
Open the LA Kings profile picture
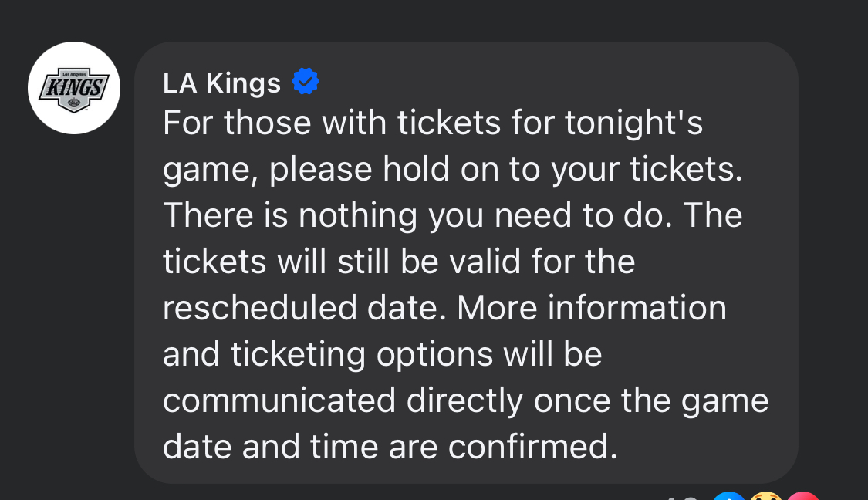coord(74,88)
